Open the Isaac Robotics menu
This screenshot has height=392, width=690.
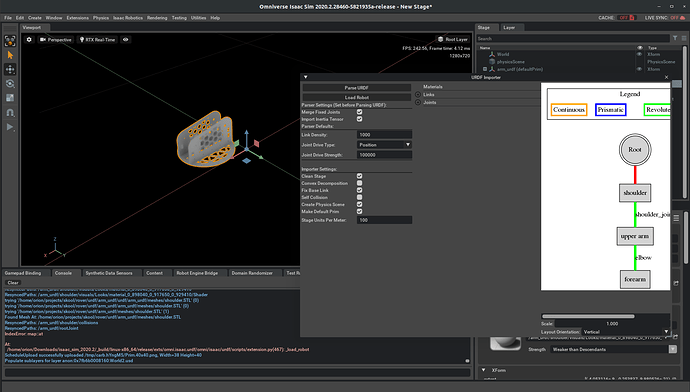128,18
